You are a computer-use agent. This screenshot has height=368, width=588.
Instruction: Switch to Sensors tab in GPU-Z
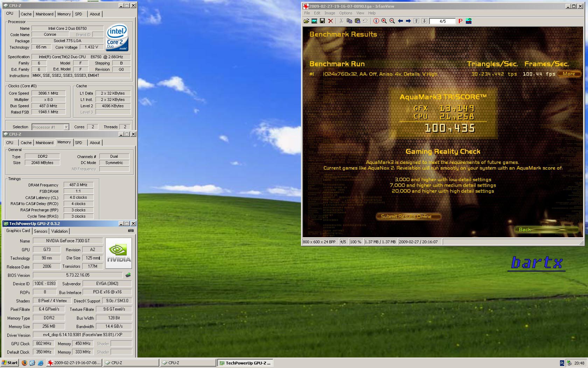[x=41, y=231]
